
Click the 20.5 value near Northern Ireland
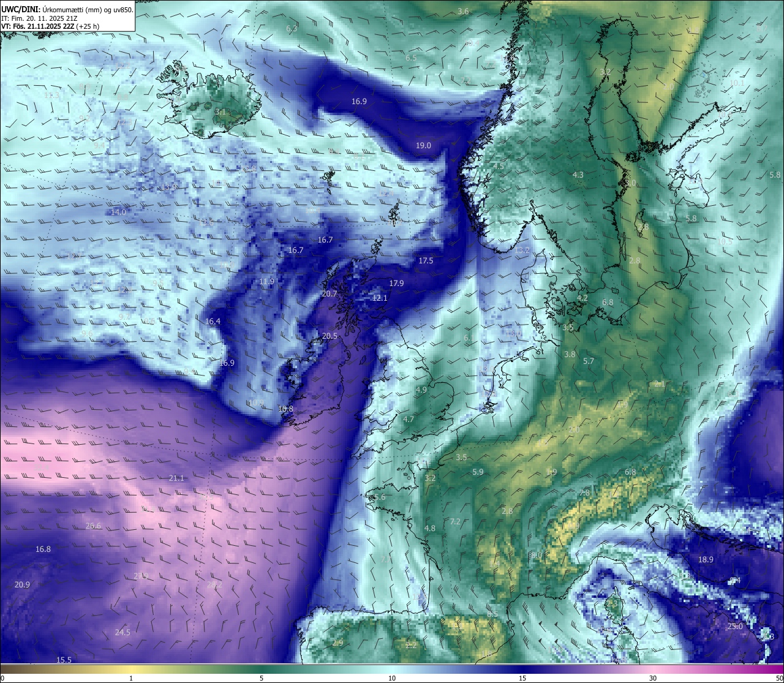(330, 336)
